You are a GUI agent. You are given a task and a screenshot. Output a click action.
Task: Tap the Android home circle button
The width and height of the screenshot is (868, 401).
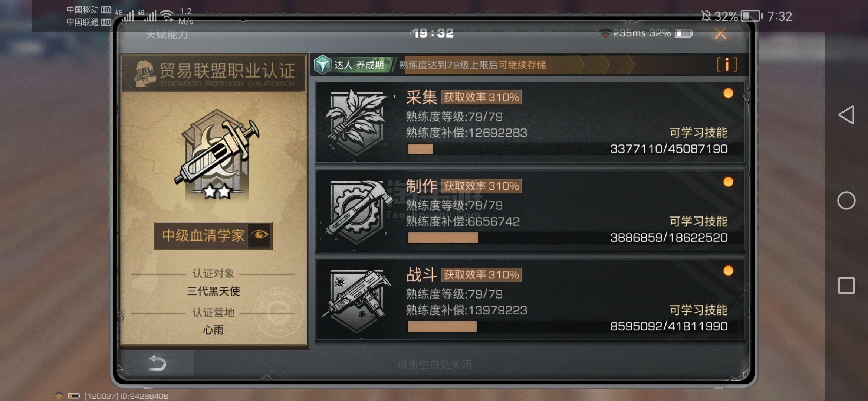pos(846,200)
